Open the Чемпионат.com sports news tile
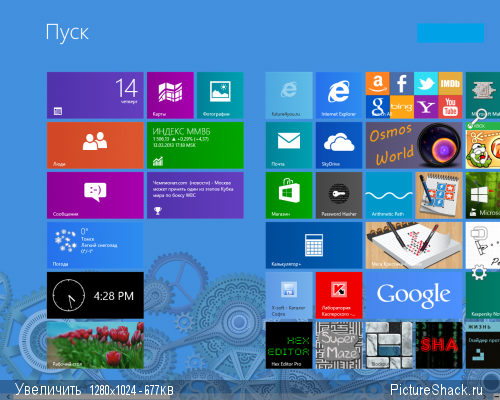500x400 pixels. (195, 195)
